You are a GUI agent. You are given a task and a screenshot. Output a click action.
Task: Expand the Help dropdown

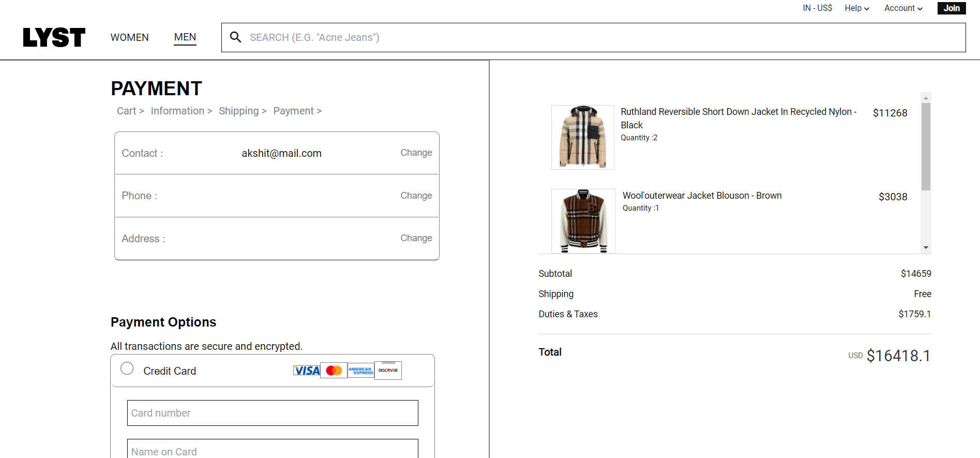pos(857,8)
